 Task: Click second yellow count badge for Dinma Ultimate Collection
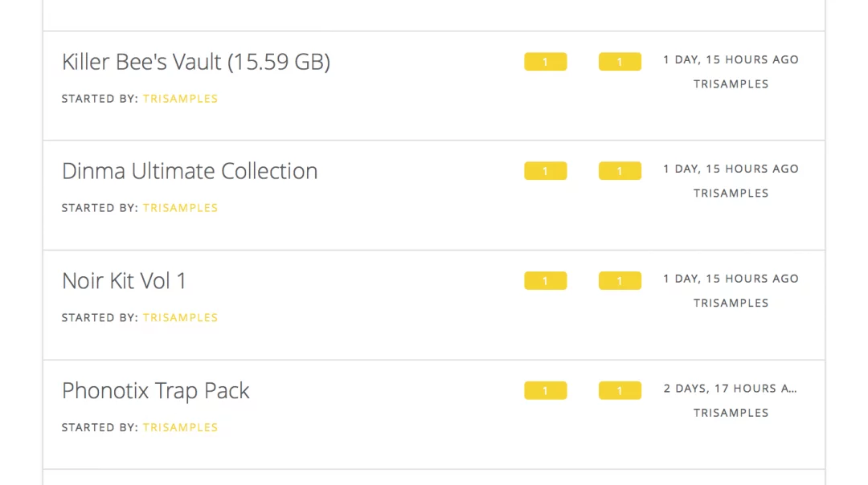tap(620, 171)
